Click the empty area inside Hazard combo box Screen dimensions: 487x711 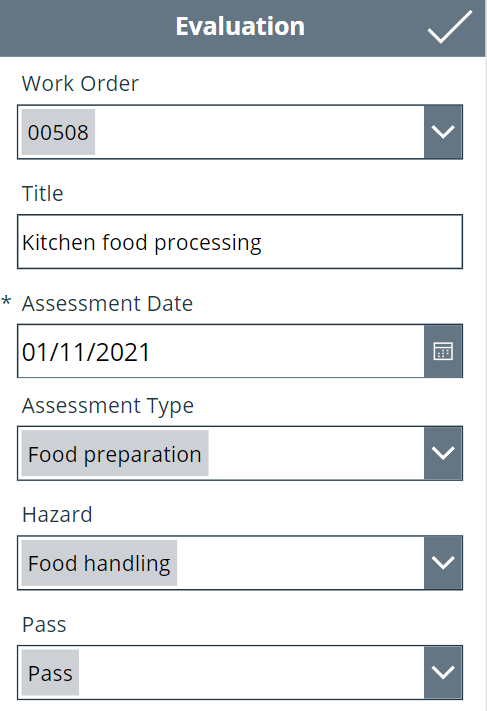pos(301,563)
